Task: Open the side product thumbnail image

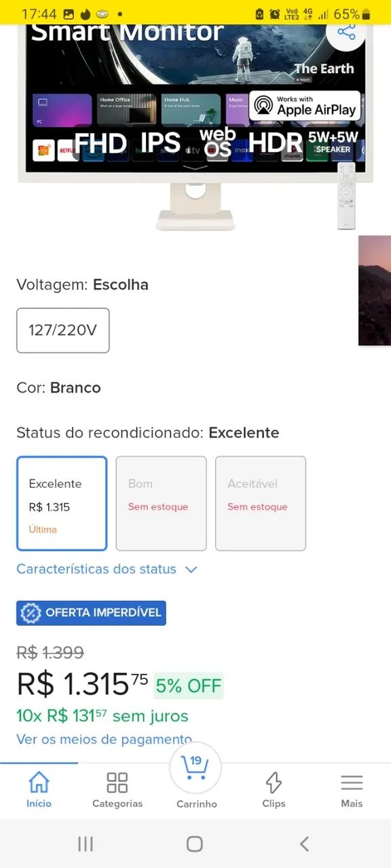Action: [x=378, y=290]
